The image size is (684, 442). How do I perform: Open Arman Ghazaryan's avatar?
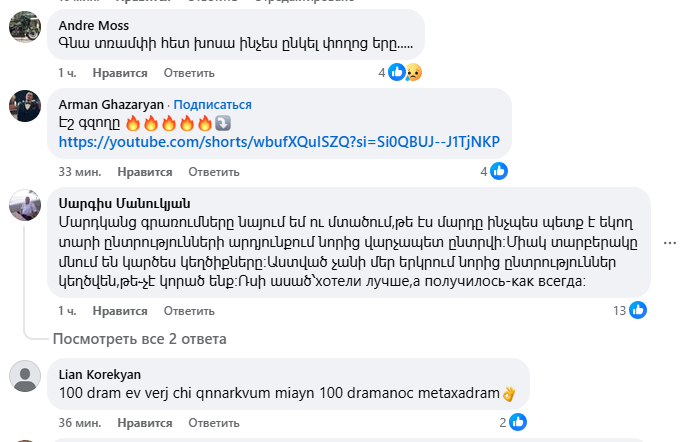tap(25, 106)
